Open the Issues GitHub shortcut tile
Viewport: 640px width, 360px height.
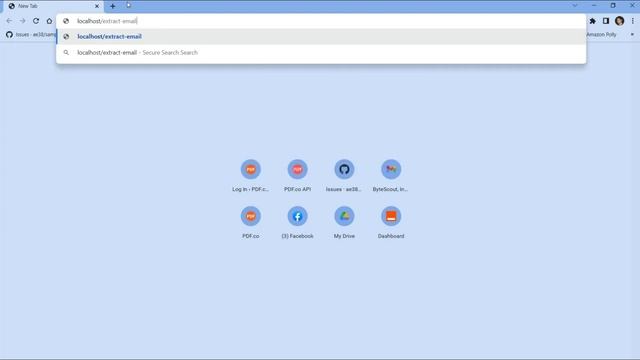pos(344,176)
